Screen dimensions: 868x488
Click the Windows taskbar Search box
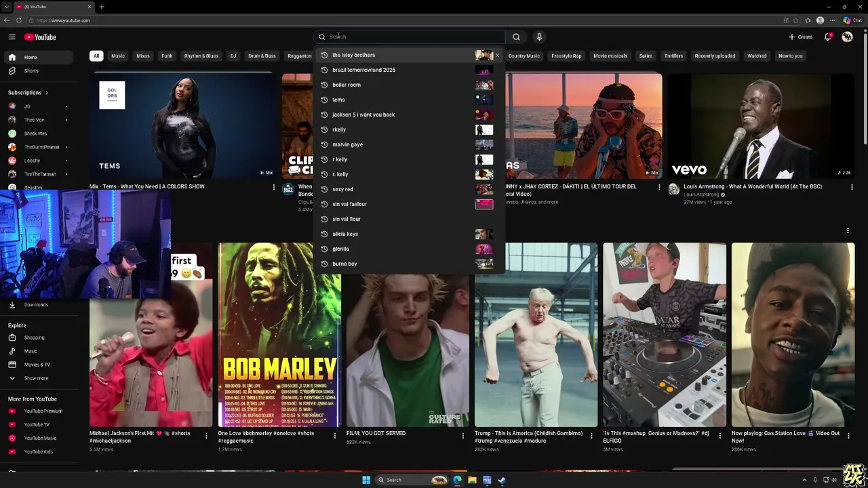[412, 480]
